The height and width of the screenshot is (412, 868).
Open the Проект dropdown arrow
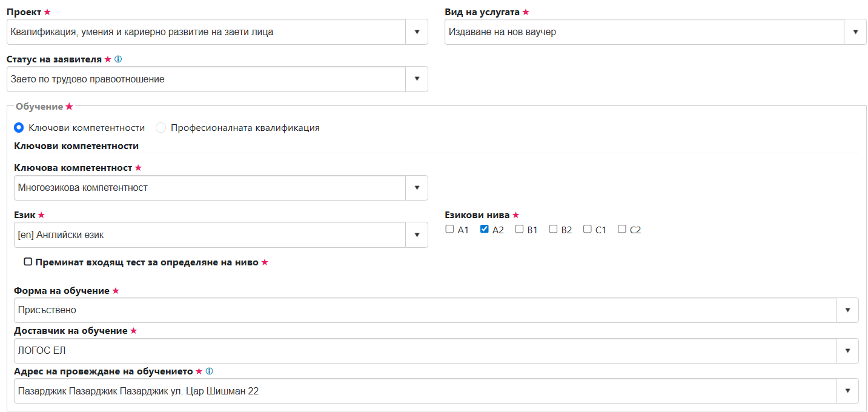(417, 32)
